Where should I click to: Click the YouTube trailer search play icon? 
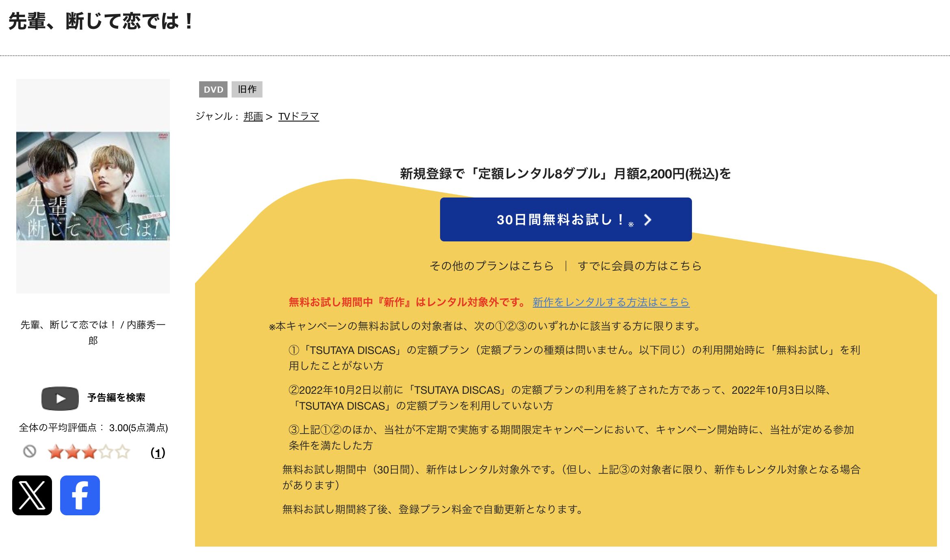(60, 398)
